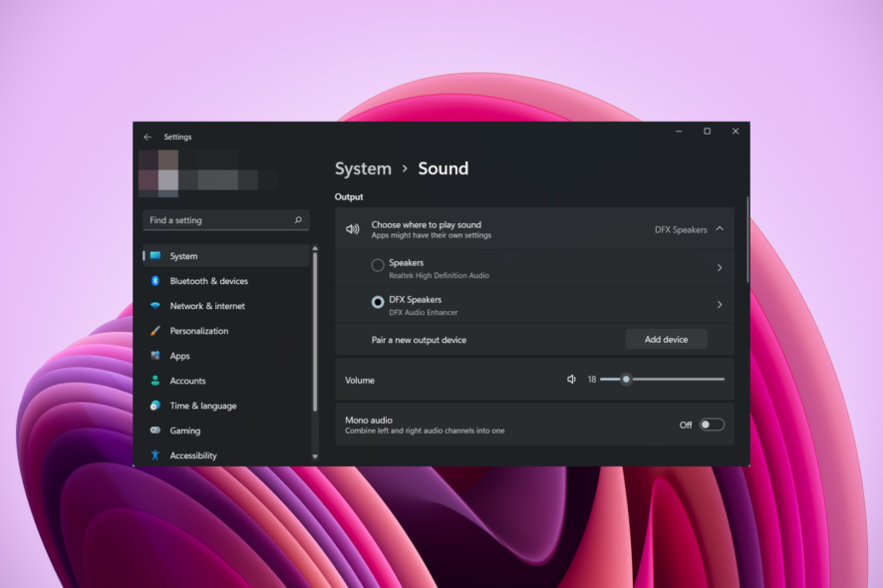
Task: Click the speaker icon beside Choose where to play sound
Action: tap(353, 229)
